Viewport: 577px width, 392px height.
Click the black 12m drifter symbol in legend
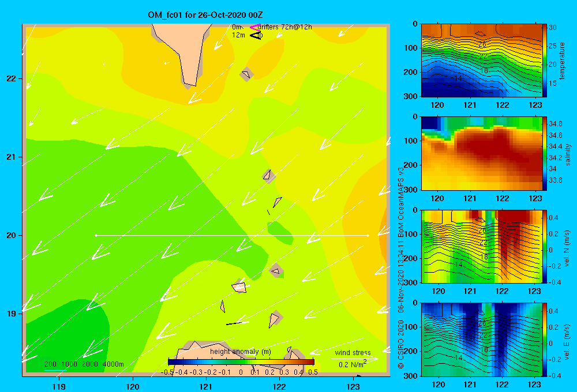point(256,35)
